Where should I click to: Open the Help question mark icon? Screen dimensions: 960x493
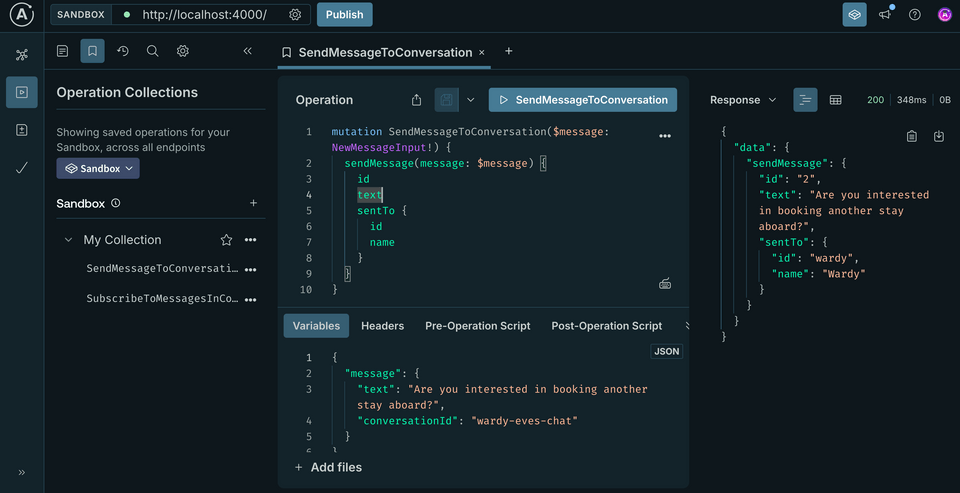click(x=915, y=15)
